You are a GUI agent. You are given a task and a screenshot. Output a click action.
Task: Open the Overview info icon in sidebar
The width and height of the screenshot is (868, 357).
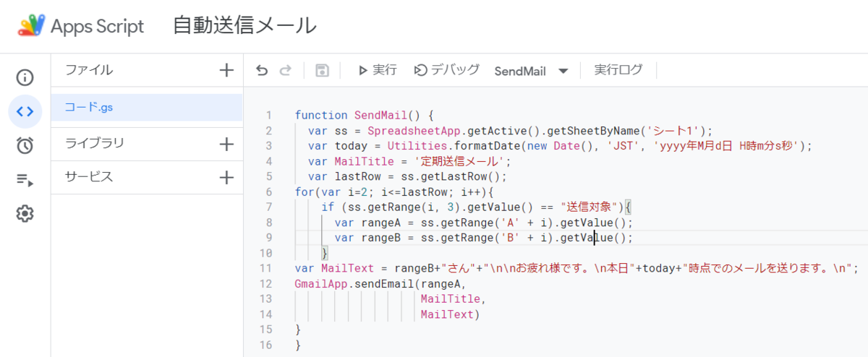click(25, 77)
